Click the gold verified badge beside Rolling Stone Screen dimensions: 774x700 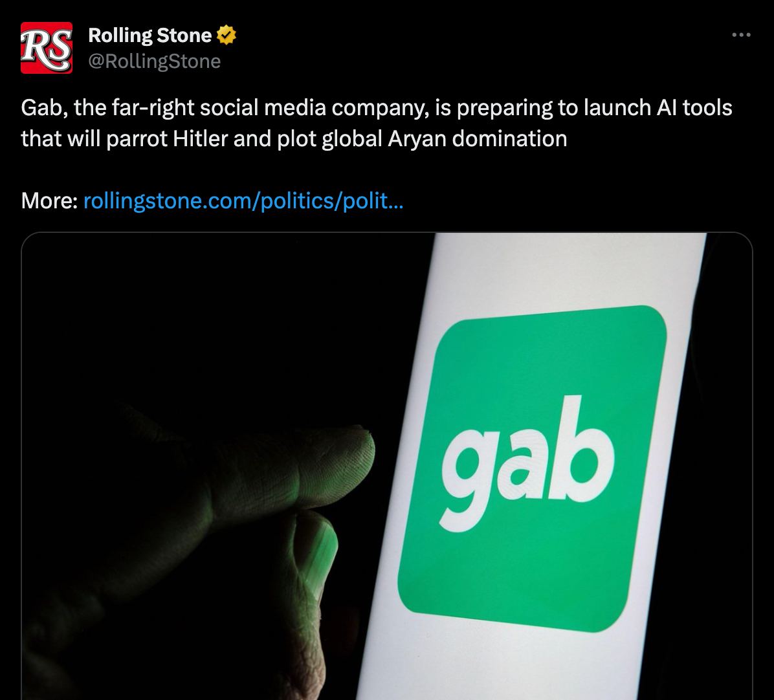[x=227, y=35]
